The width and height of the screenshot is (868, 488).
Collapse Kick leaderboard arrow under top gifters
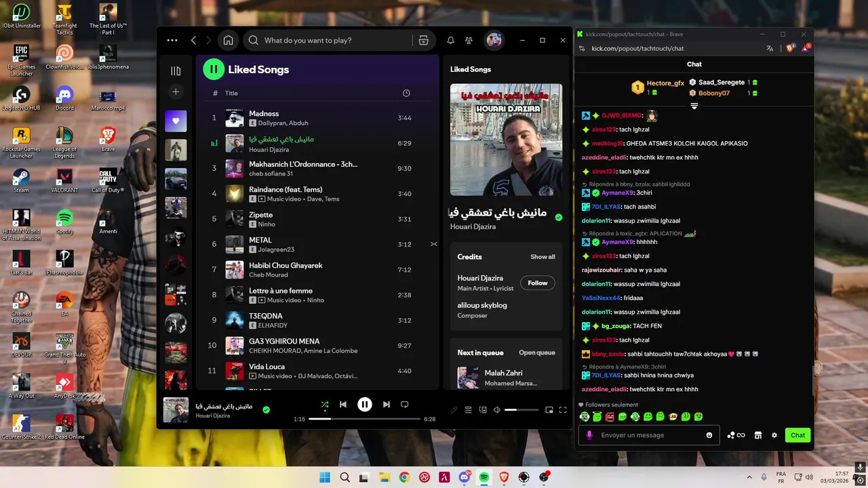tap(694, 106)
